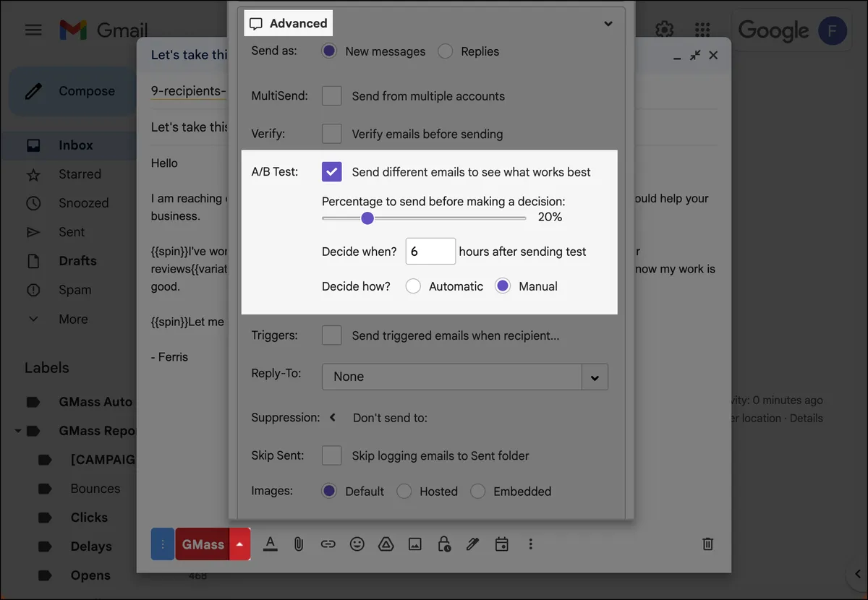Open the calendar scheduling icon in compose toolbar
Viewport: 868px width, 600px height.
[501, 544]
